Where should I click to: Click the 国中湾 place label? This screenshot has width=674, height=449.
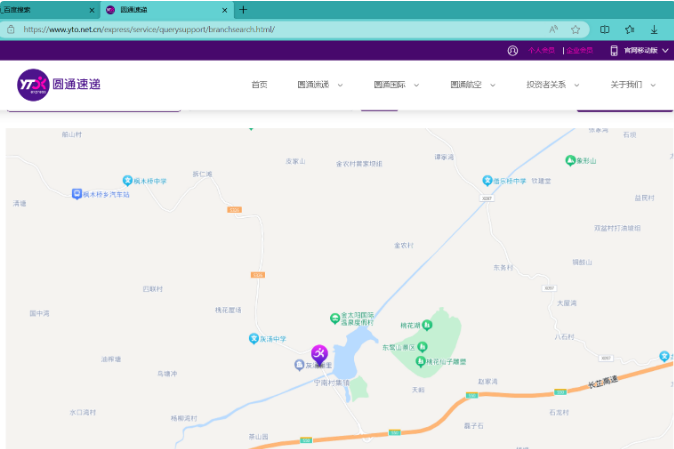pos(39,313)
